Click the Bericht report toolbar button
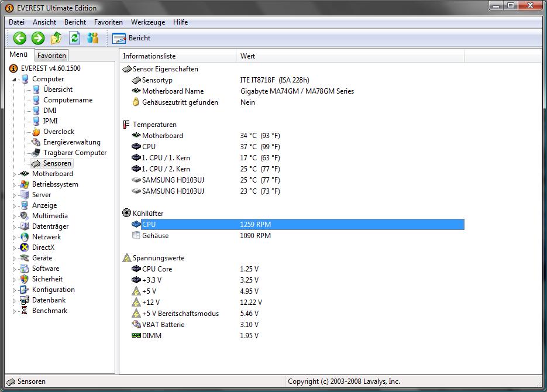The height and width of the screenshot is (392, 547). pos(132,38)
